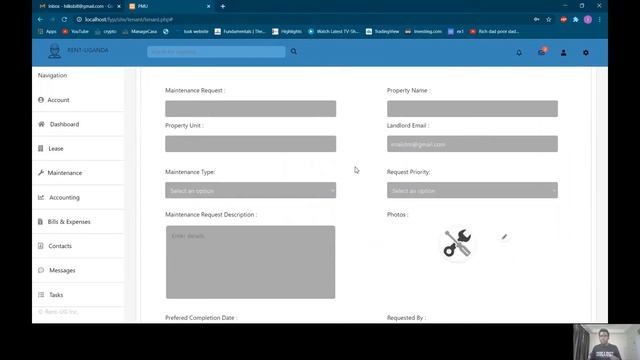Click the browser address bar

click(302, 19)
